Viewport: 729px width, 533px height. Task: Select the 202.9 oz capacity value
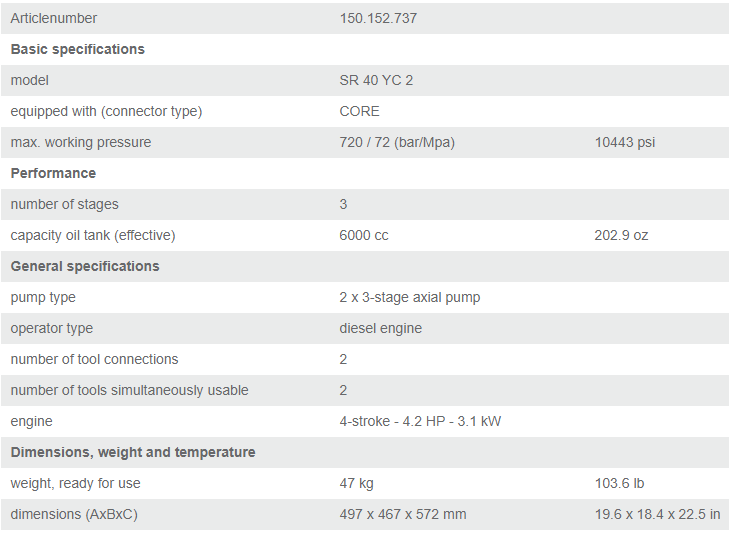[621, 235]
